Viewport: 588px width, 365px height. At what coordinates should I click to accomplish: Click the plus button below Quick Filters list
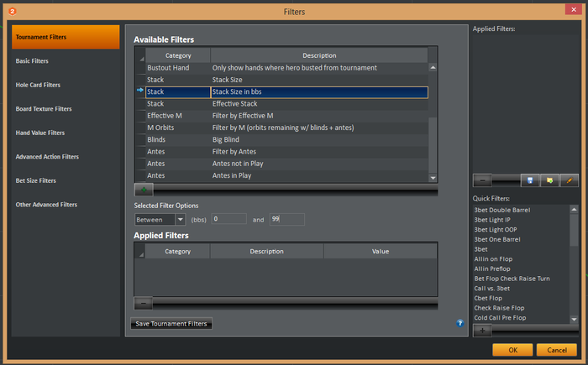(x=482, y=331)
